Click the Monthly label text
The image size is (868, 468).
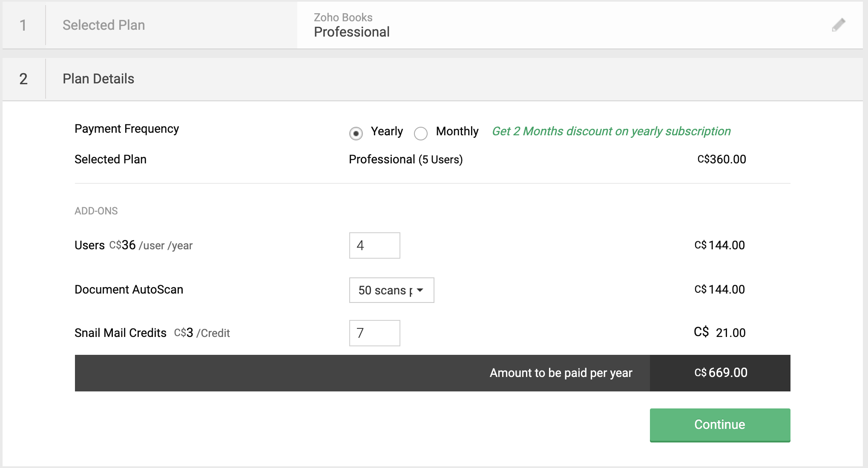457,131
